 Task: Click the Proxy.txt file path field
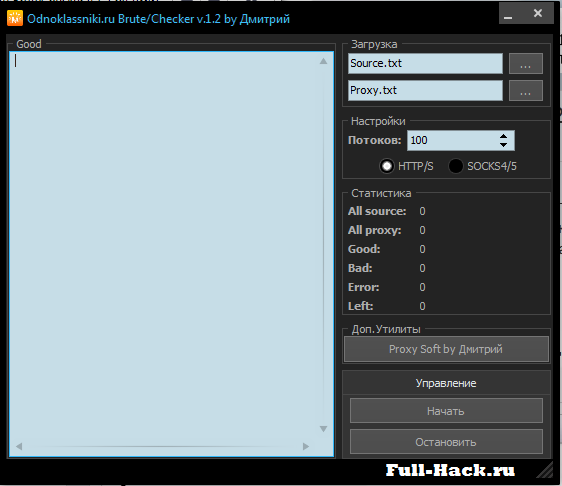click(425, 90)
